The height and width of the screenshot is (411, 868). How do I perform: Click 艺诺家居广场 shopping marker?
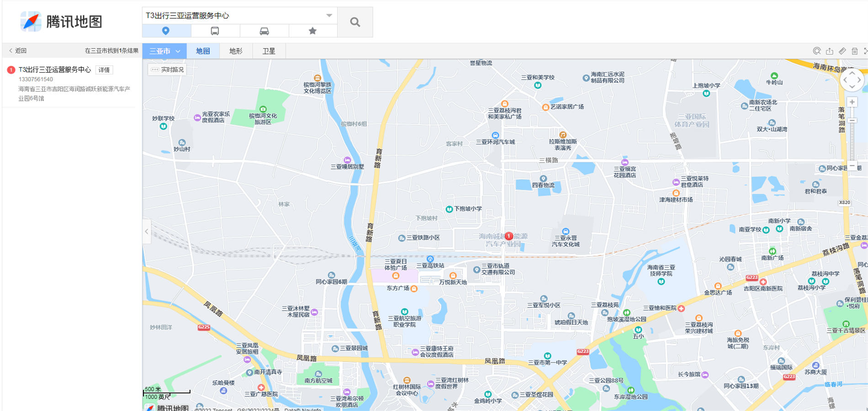point(545,107)
